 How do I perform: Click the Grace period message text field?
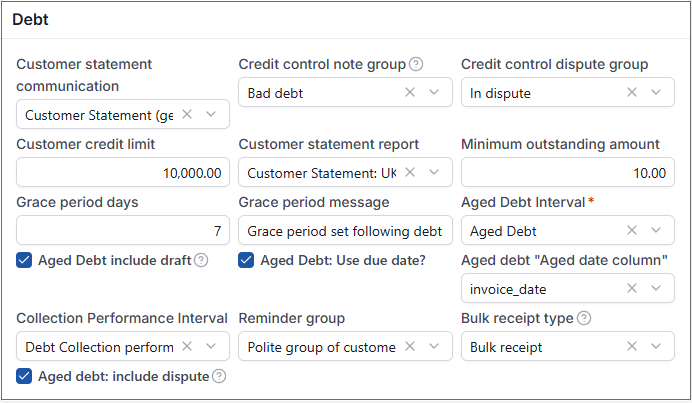346,230
